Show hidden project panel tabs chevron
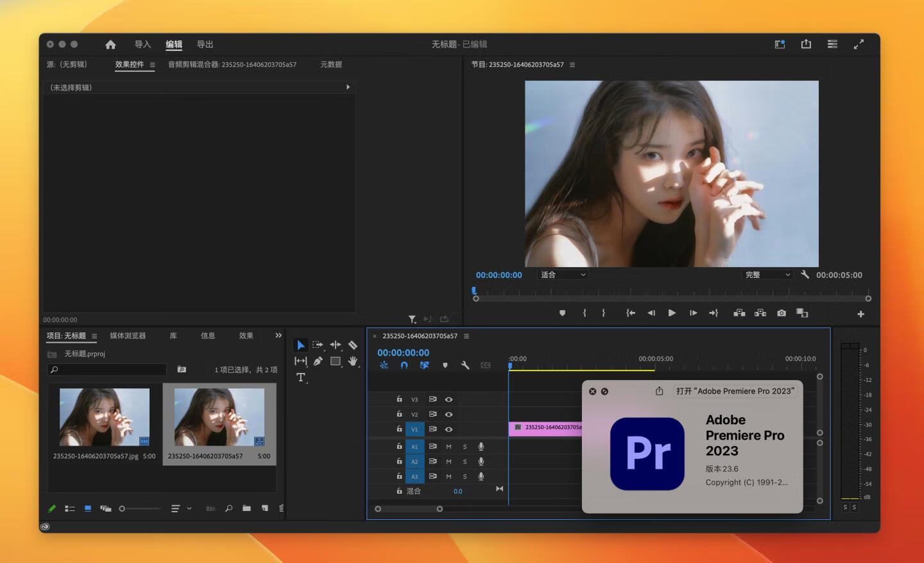This screenshot has width=924, height=563. pos(278,336)
